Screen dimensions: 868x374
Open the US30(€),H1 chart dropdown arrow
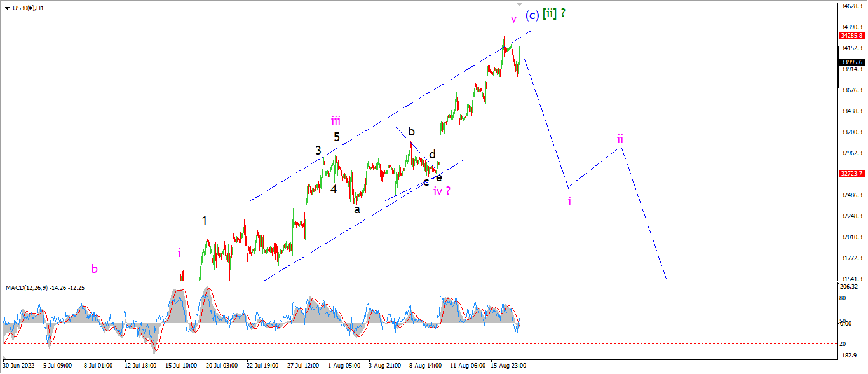(7, 8)
